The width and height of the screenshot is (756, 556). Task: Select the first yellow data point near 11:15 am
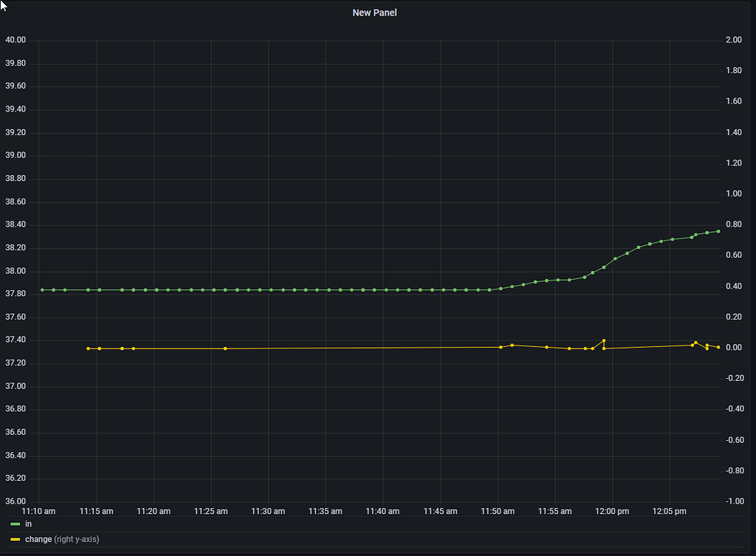coord(86,347)
